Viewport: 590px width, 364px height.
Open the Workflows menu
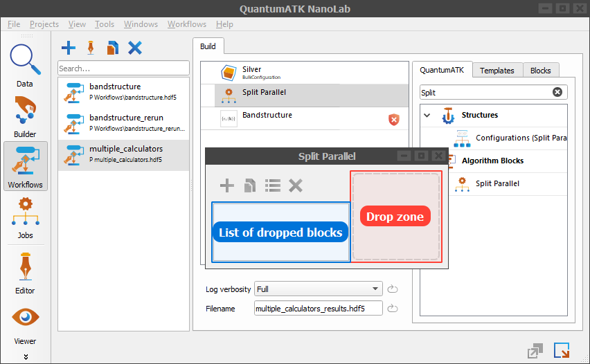187,24
